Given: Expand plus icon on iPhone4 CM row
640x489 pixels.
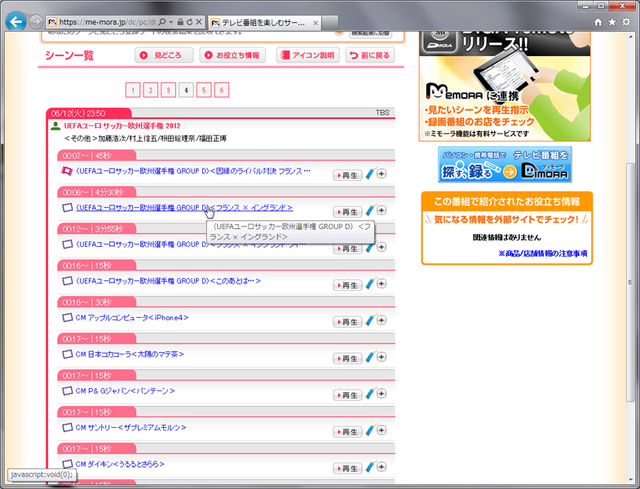Looking at the screenshot, I should point(381,320).
